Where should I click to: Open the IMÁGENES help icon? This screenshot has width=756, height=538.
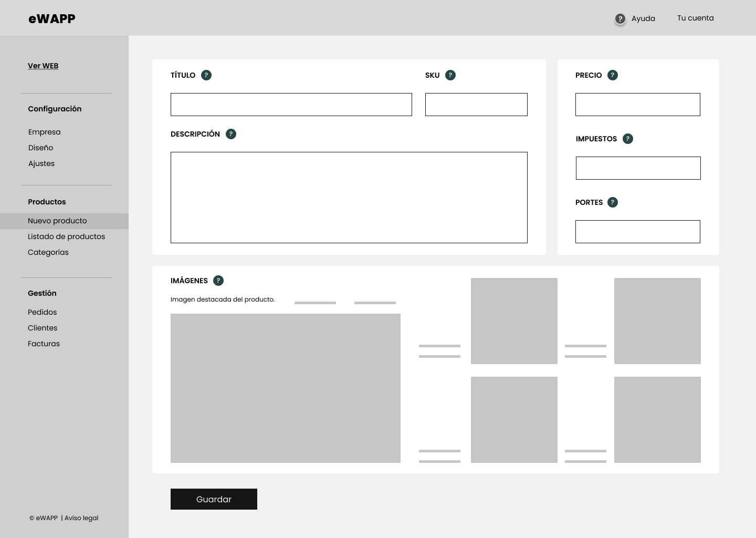pos(218,281)
